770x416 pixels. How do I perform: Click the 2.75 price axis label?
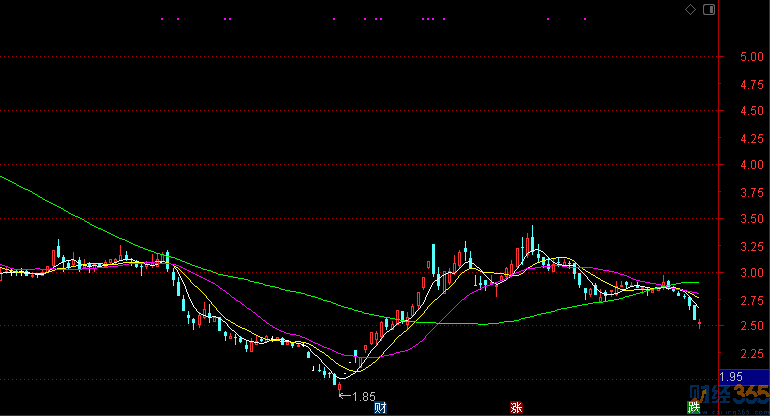click(752, 301)
